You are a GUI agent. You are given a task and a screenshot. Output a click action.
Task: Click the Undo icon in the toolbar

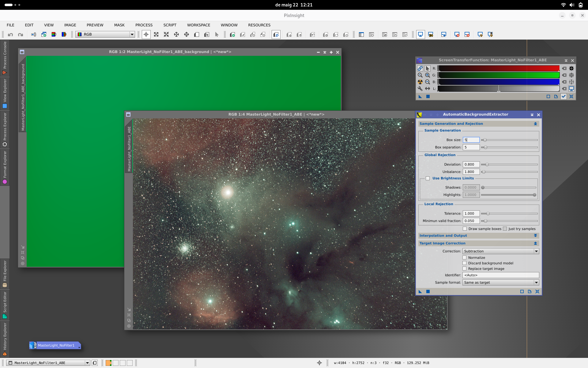pos(10,35)
